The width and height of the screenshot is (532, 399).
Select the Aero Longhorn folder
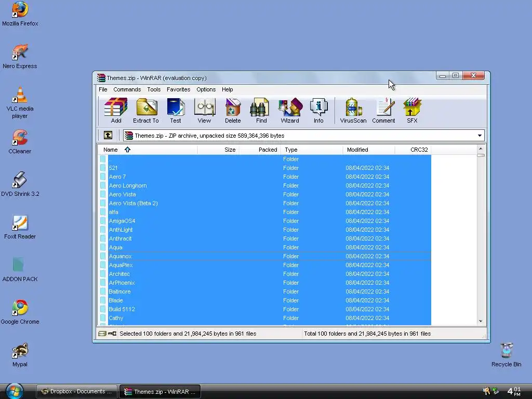[264, 185]
